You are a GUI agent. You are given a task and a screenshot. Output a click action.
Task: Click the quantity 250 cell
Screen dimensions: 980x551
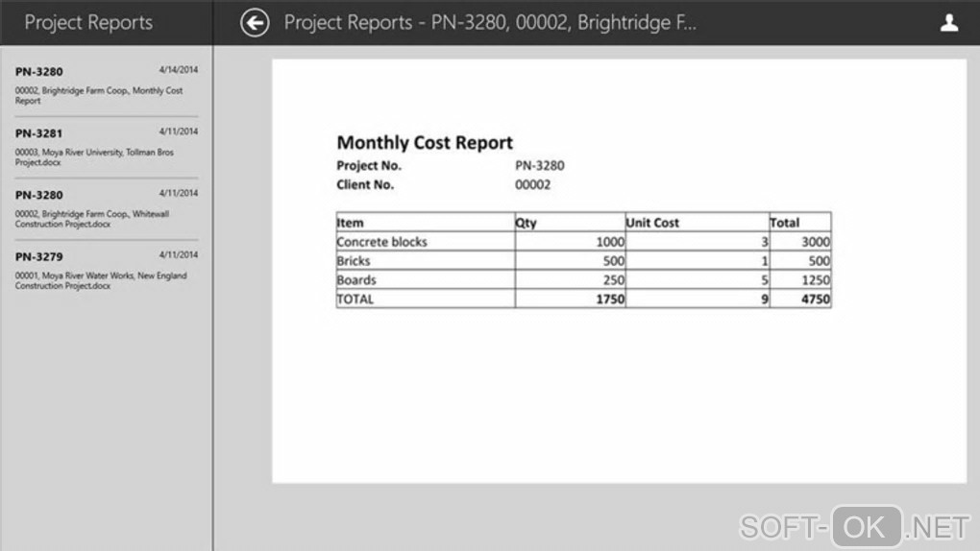(x=570, y=280)
